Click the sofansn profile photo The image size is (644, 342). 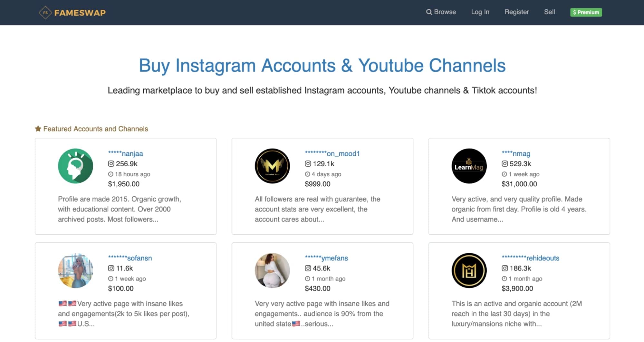point(75,270)
